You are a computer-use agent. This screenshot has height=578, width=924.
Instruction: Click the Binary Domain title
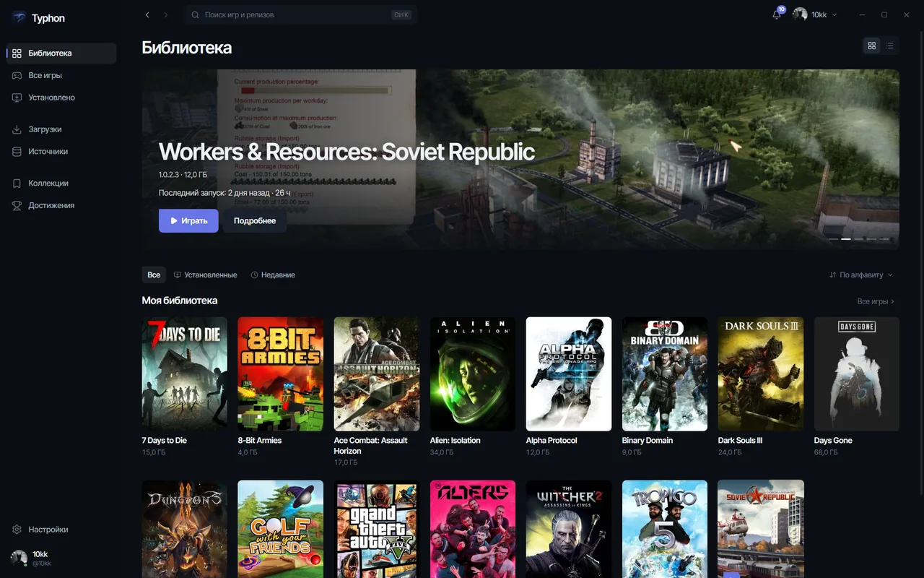(x=648, y=441)
